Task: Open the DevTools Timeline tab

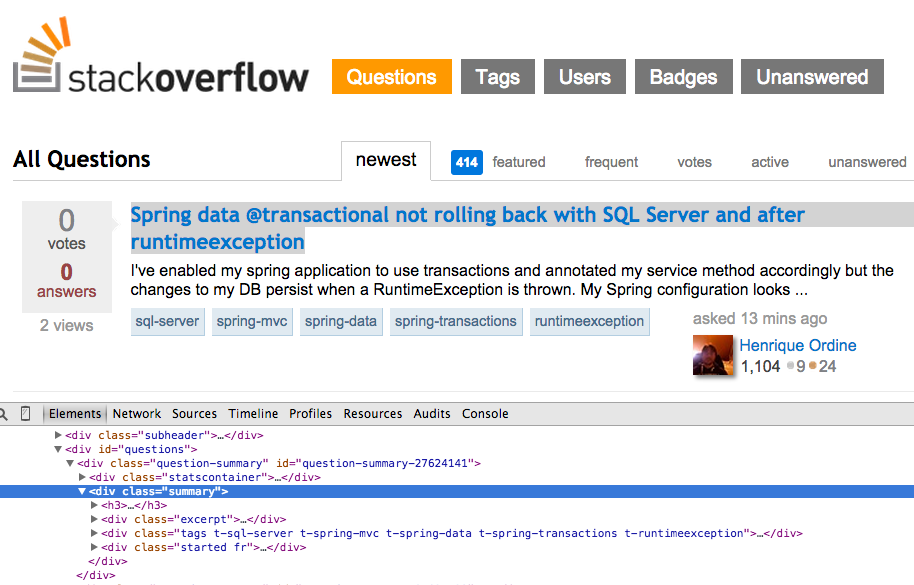Action: click(253, 414)
